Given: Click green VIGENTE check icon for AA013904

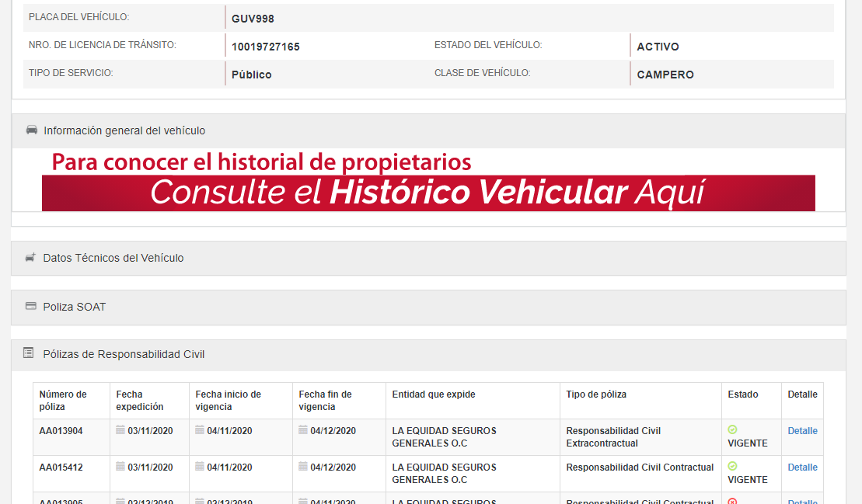Looking at the screenshot, I should click(x=732, y=430).
